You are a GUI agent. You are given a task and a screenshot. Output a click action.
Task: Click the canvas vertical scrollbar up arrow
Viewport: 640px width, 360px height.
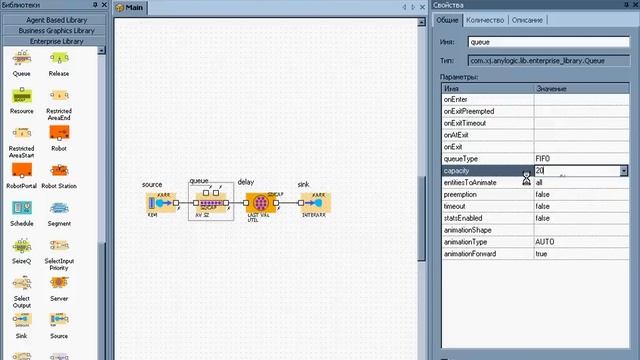[x=422, y=22]
